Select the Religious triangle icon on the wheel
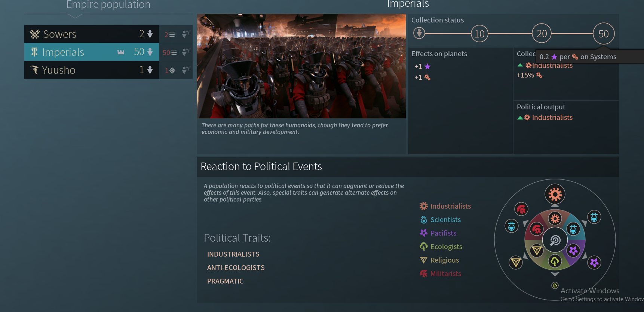This screenshot has height=312, width=644. (x=537, y=250)
